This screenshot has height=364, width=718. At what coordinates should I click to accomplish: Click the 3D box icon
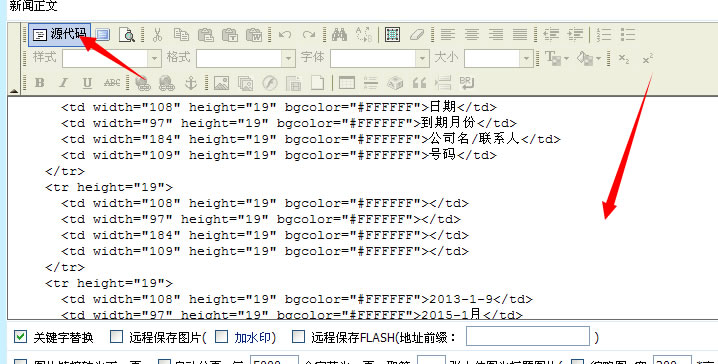coord(395,83)
